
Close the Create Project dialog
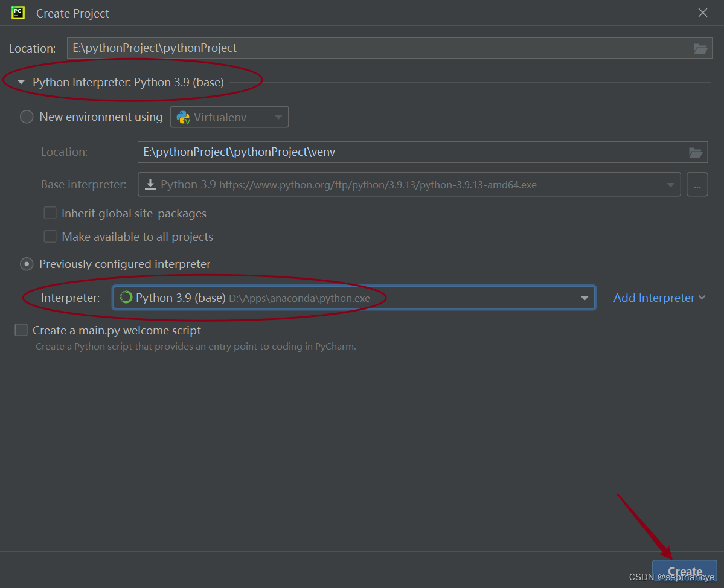point(703,13)
